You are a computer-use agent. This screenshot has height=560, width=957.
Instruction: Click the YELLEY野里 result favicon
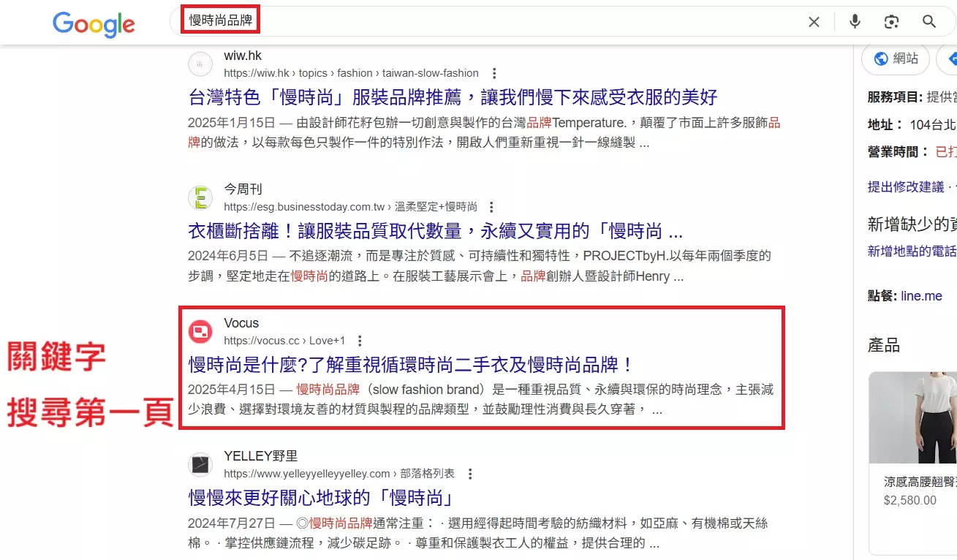point(200,464)
